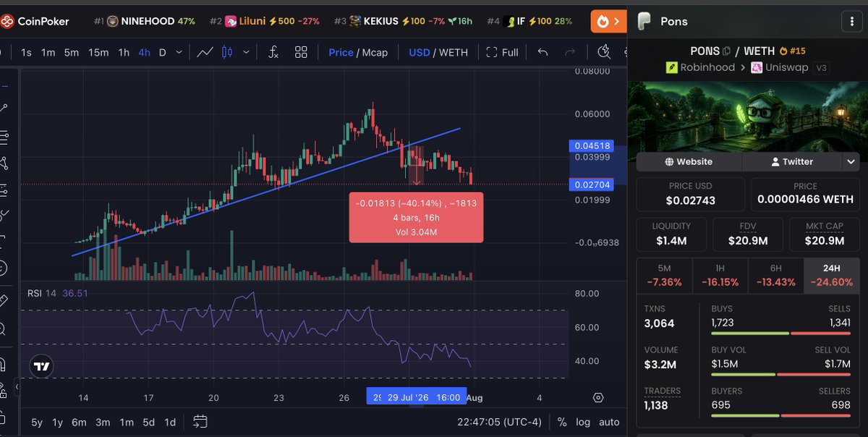Set chart range to 5y
868x437 pixels.
coord(37,422)
